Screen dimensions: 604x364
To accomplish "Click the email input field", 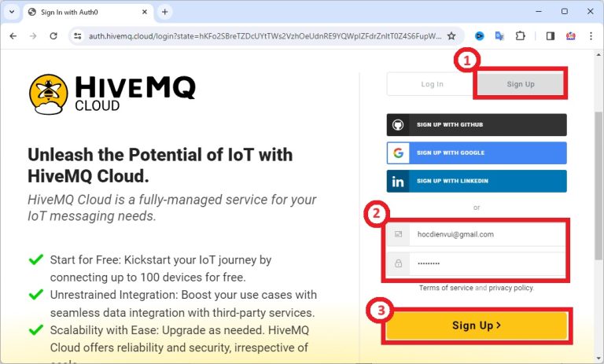I will click(x=488, y=234).
